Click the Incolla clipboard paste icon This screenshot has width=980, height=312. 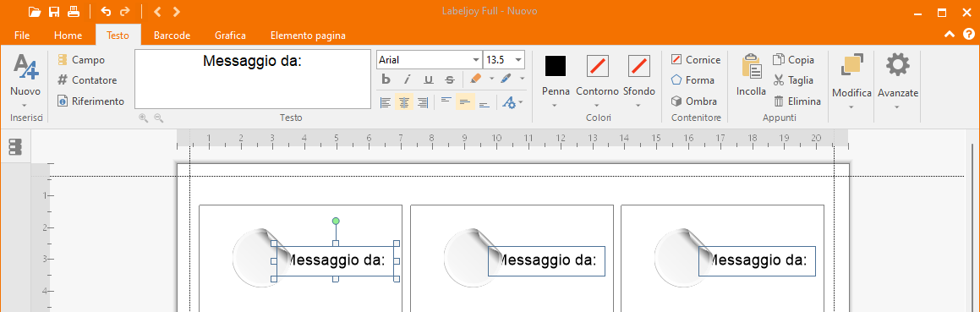pos(751,66)
